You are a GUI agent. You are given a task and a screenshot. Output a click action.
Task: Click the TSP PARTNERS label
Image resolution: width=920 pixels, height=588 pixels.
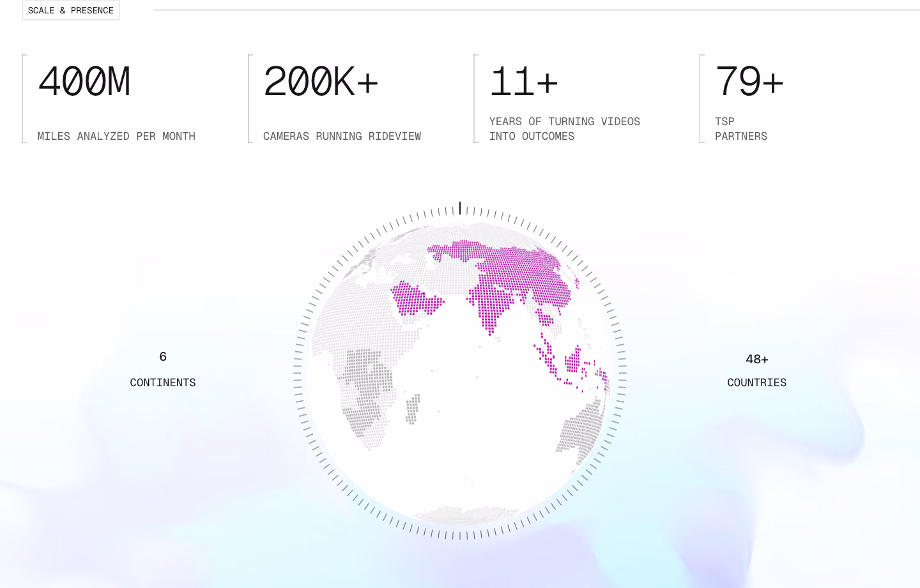[741, 128]
